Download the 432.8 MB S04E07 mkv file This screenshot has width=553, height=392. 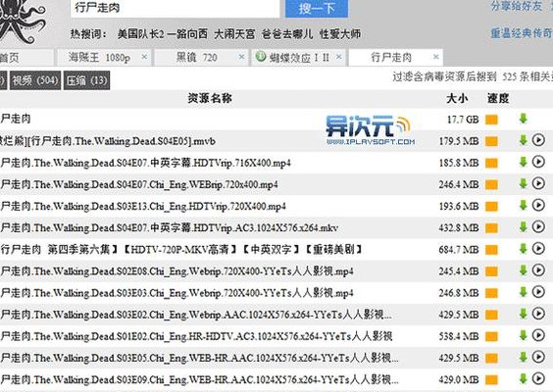tap(523, 227)
